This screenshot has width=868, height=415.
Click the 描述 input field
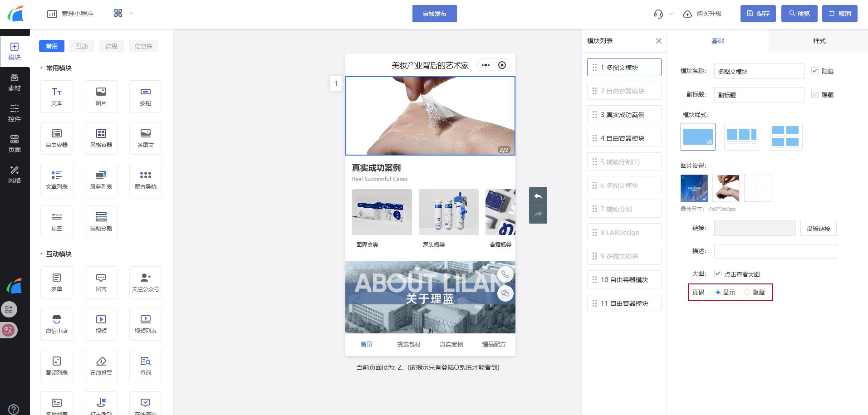point(775,251)
